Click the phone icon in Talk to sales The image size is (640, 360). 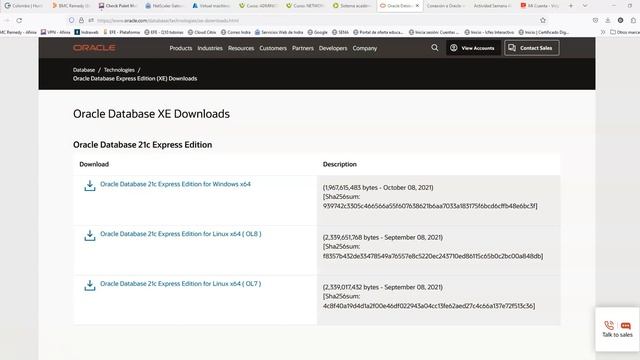pos(609,325)
